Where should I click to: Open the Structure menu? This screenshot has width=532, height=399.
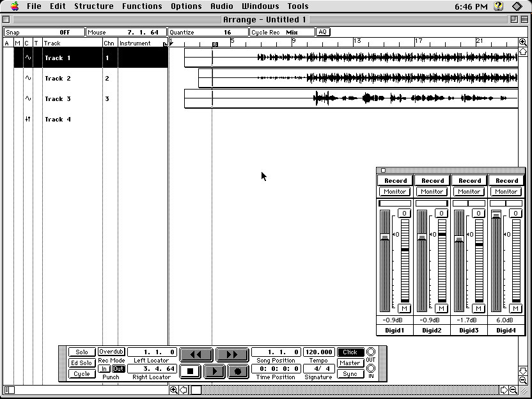click(x=93, y=6)
